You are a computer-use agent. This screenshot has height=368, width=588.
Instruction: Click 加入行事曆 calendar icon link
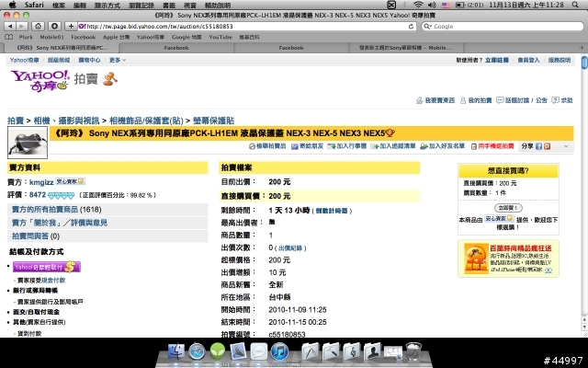pyautogui.click(x=347, y=146)
